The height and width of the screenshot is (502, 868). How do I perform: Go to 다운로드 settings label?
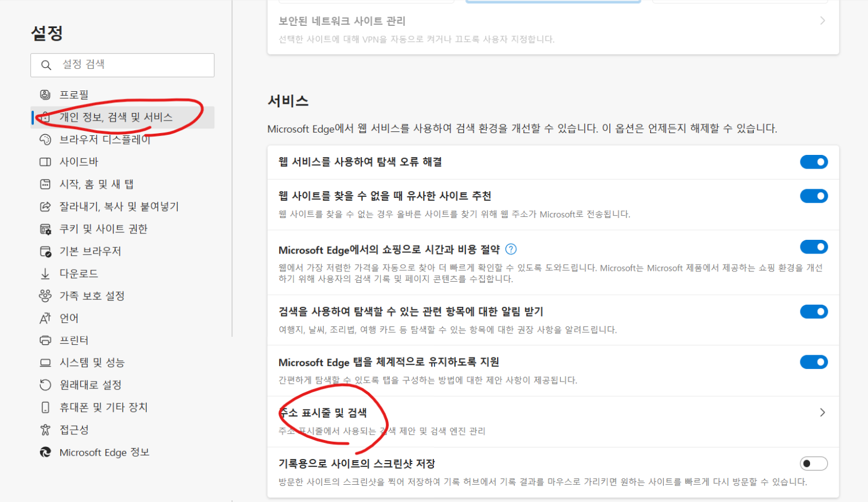(79, 274)
